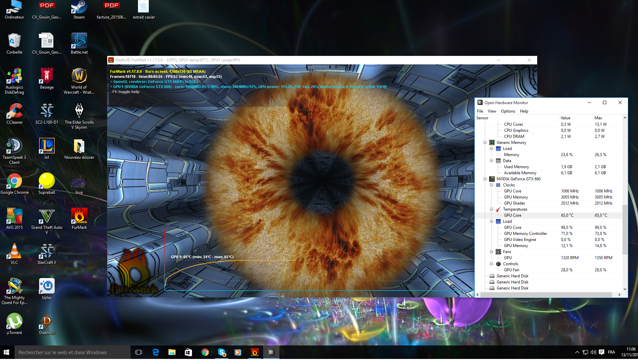
Task: Open File Explorer from the taskbar
Action: (172, 352)
